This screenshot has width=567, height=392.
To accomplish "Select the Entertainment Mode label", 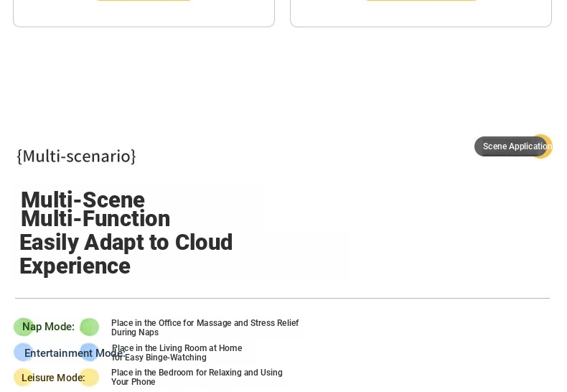I will pos(74,353).
